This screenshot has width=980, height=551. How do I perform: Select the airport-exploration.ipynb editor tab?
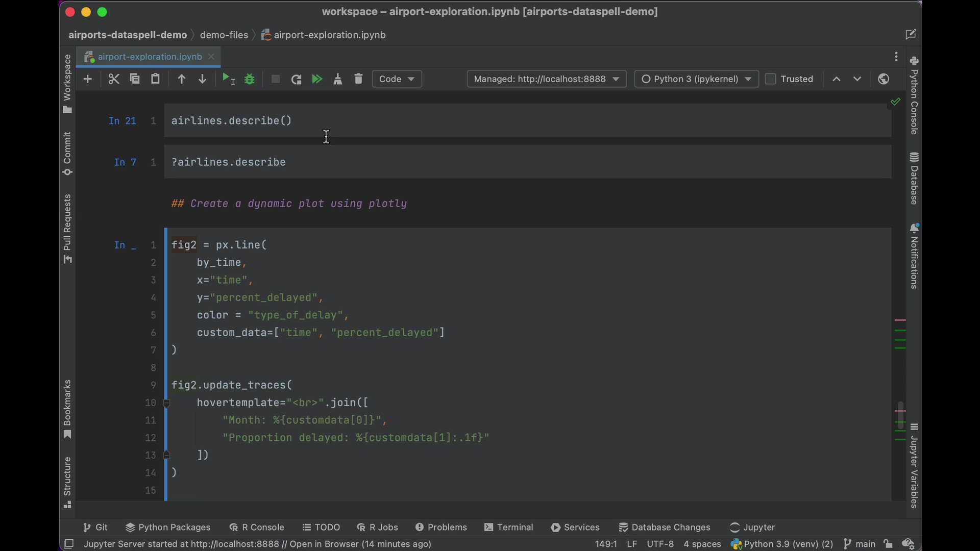pyautogui.click(x=149, y=57)
